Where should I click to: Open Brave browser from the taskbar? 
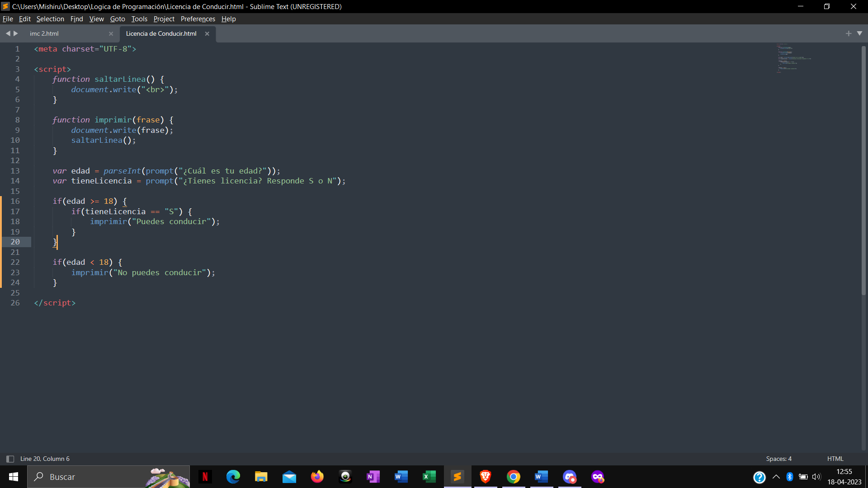point(485,477)
